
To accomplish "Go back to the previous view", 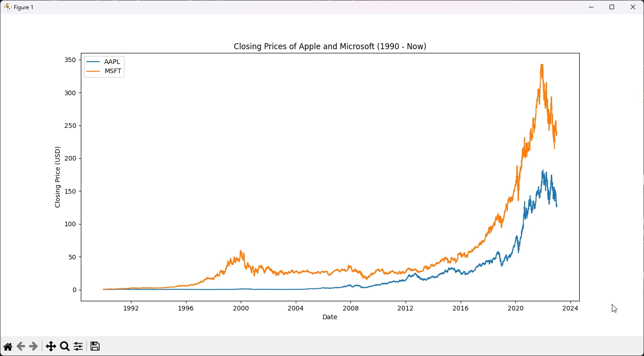I will pyautogui.click(x=21, y=346).
